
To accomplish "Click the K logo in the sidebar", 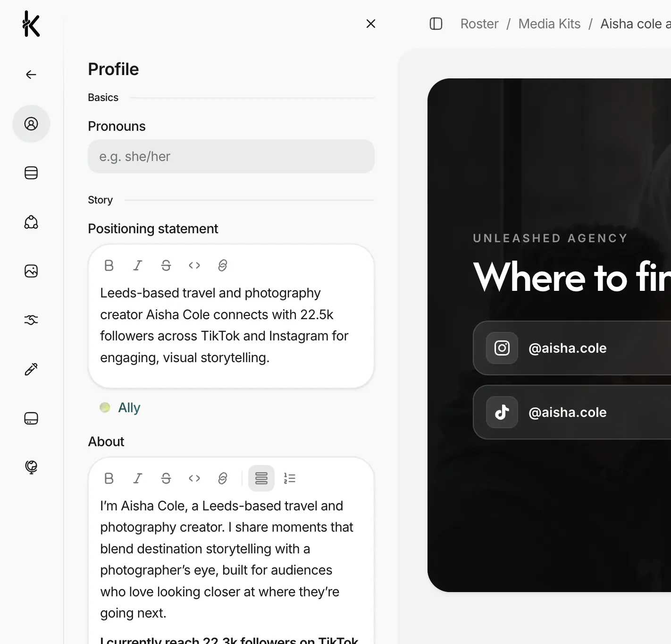I will (31, 24).
